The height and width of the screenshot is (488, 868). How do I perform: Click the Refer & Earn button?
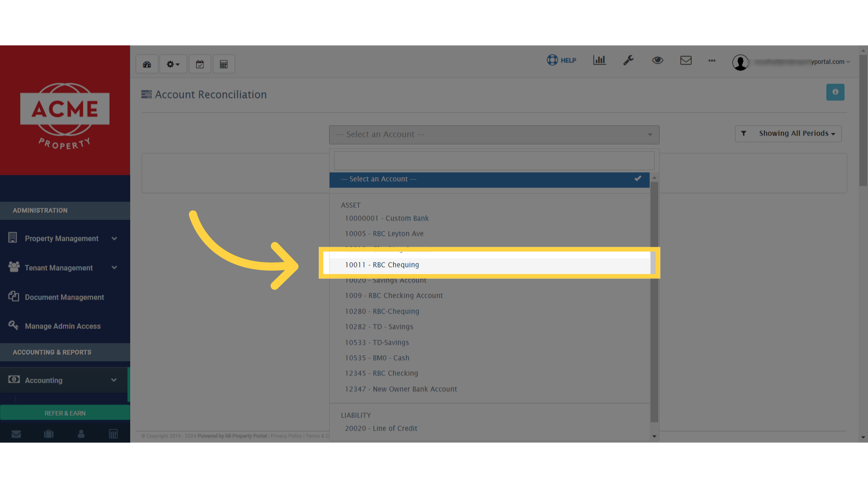coord(65,413)
